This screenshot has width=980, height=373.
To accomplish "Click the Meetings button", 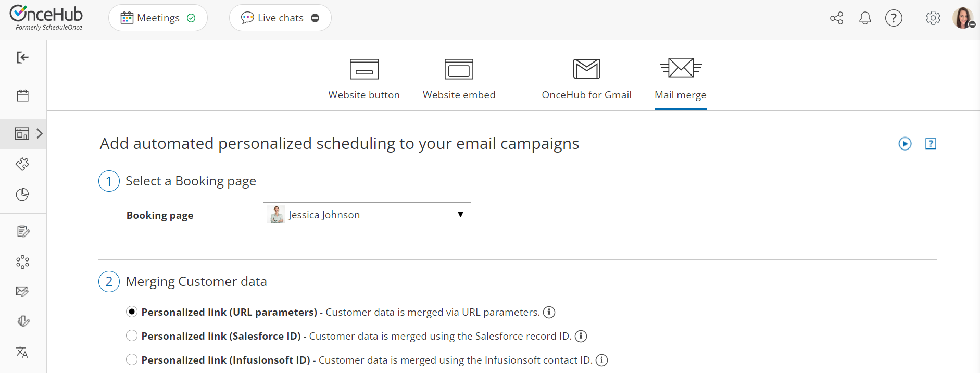I will pyautogui.click(x=158, y=18).
